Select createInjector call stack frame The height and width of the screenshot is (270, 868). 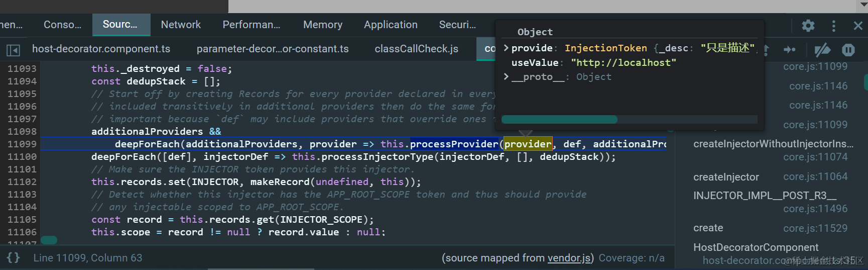726,177
